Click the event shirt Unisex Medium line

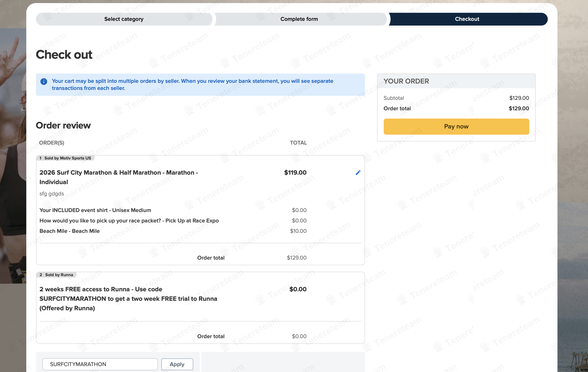coord(95,210)
